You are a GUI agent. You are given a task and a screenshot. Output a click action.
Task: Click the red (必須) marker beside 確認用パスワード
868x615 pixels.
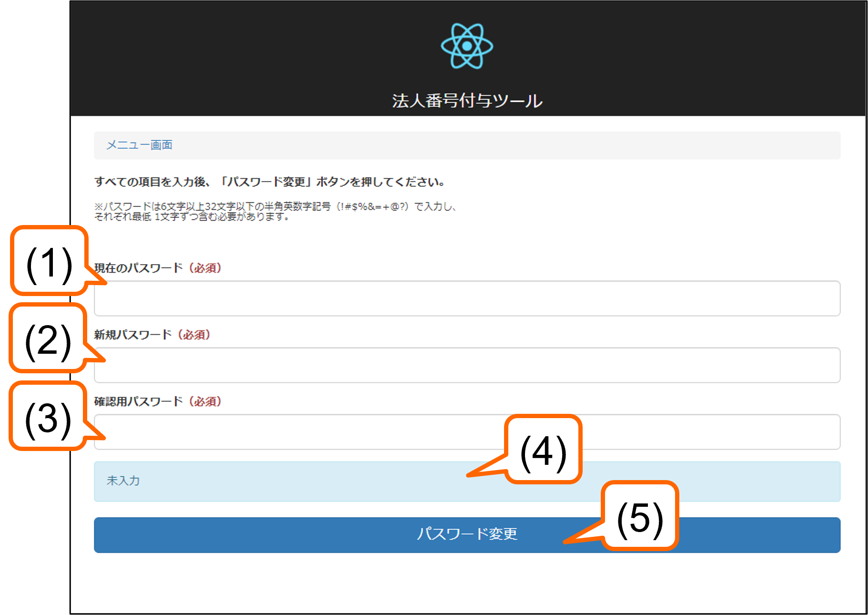point(205,401)
